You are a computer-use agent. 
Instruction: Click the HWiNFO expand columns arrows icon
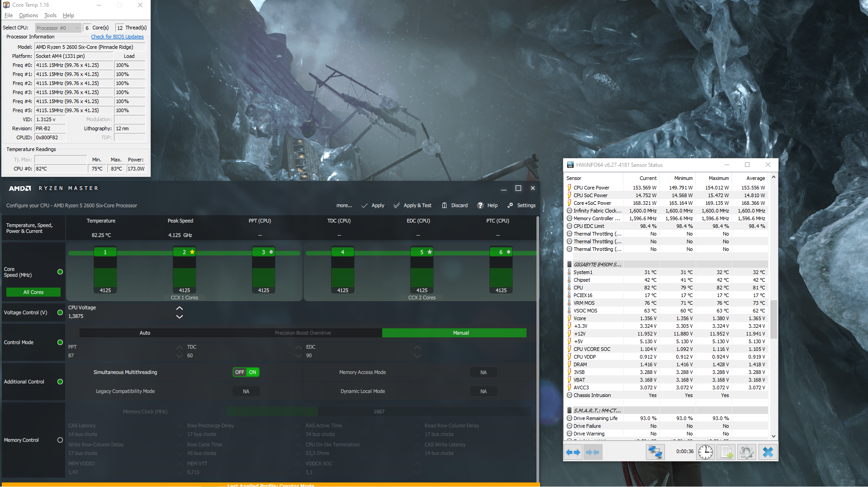573,452
